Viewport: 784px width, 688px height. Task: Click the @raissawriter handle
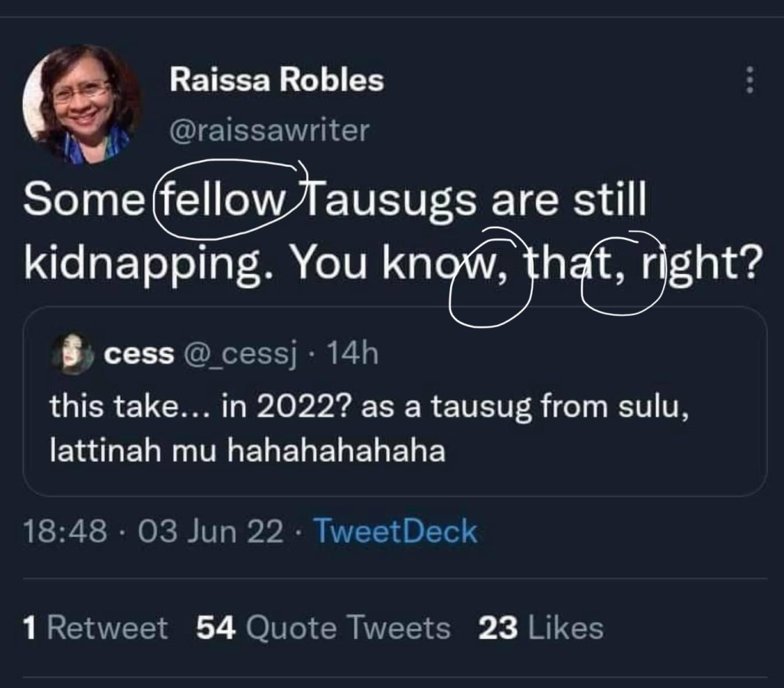pos(269,131)
